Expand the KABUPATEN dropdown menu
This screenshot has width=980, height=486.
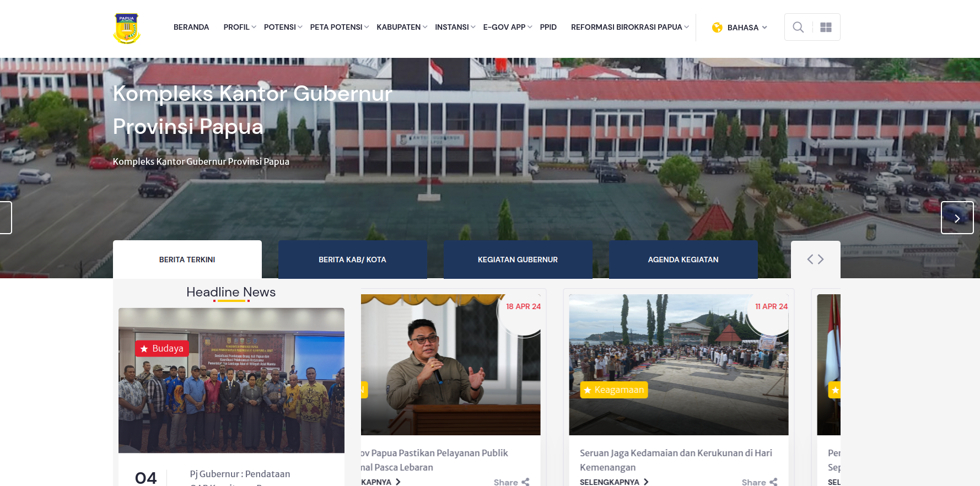pyautogui.click(x=402, y=27)
